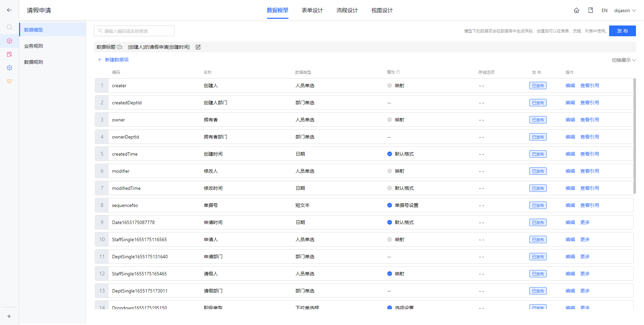Toggle 映射 radio for creater row

pos(389,86)
